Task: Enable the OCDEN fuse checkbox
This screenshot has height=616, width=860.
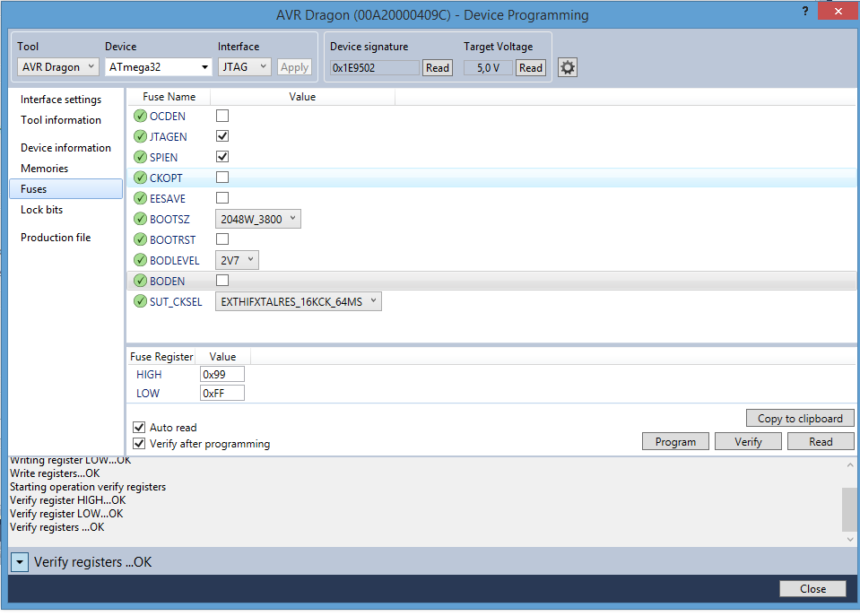Action: pos(222,116)
